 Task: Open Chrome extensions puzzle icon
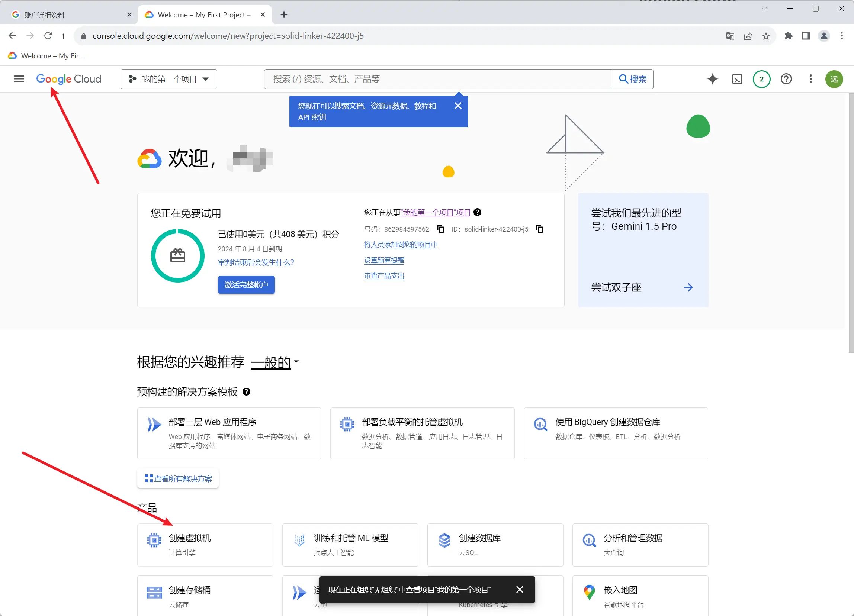[x=788, y=36]
